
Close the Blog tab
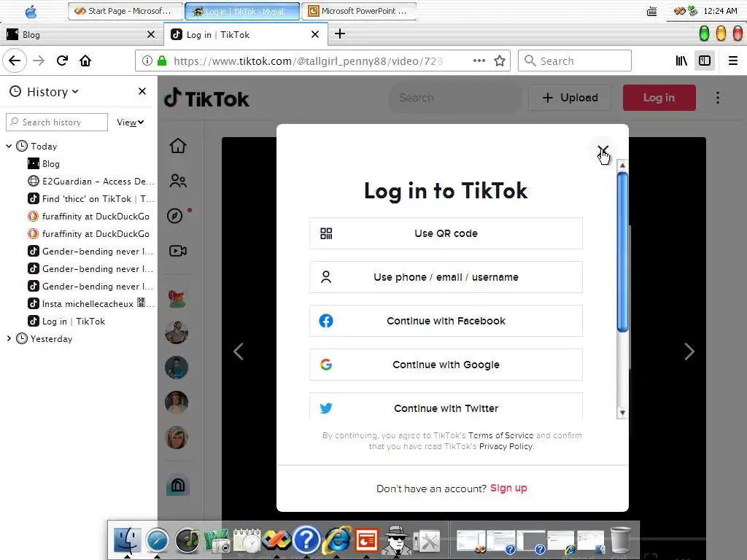151,34
